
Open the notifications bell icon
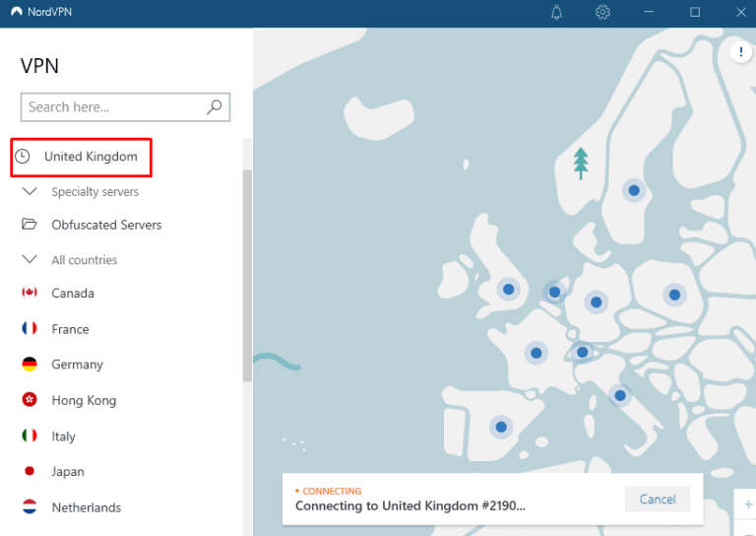556,12
